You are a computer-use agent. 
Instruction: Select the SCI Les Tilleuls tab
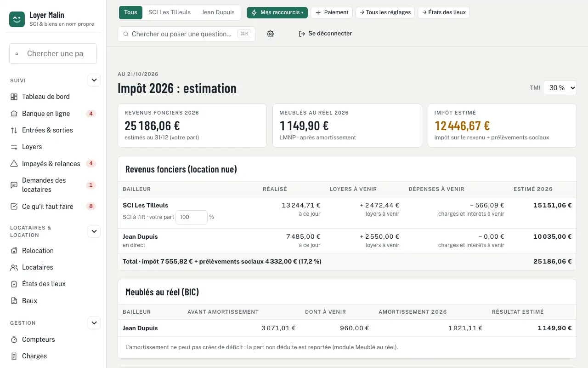170,12
